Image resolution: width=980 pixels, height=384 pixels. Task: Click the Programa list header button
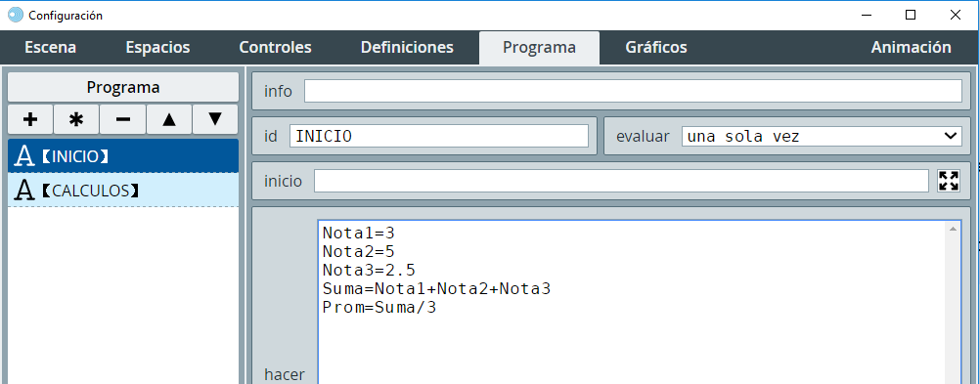pos(123,87)
